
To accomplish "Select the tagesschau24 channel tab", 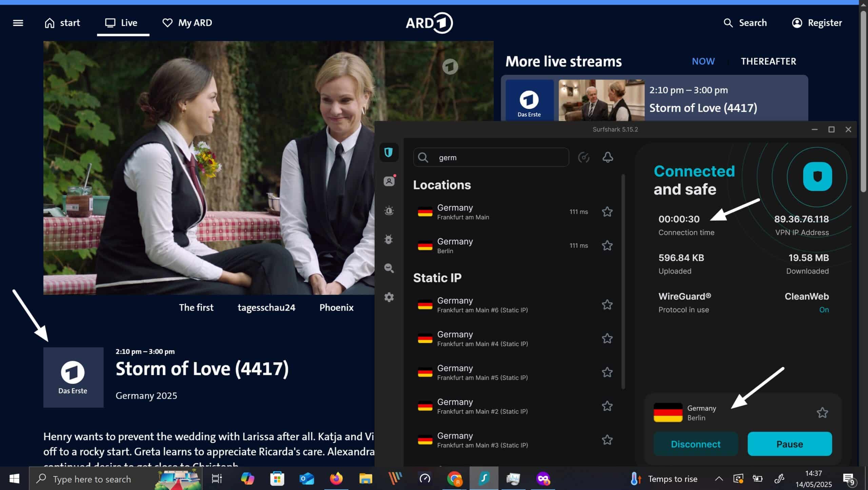I will pos(267,307).
